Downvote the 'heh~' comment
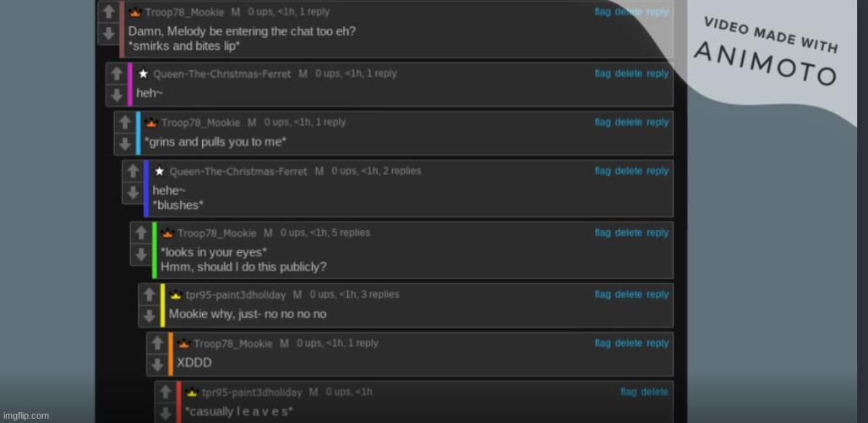The height and width of the screenshot is (423, 868). tap(117, 96)
